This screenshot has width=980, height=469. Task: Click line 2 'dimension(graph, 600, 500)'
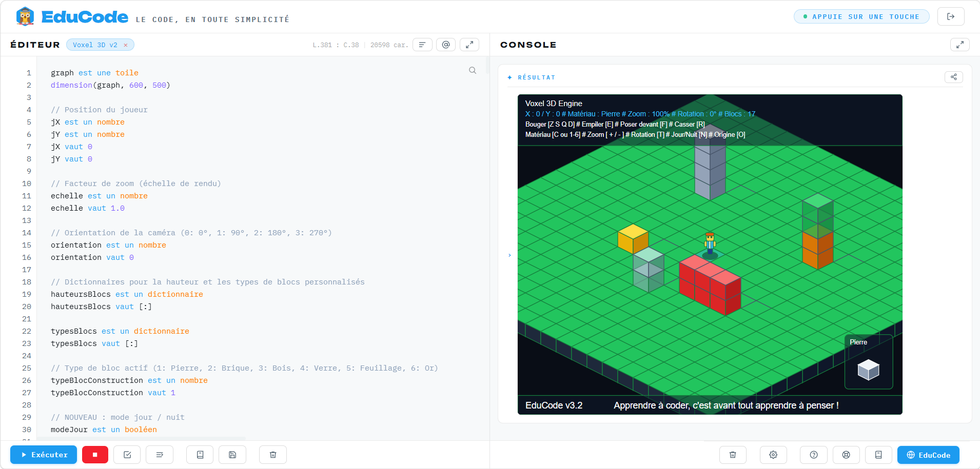(110, 85)
